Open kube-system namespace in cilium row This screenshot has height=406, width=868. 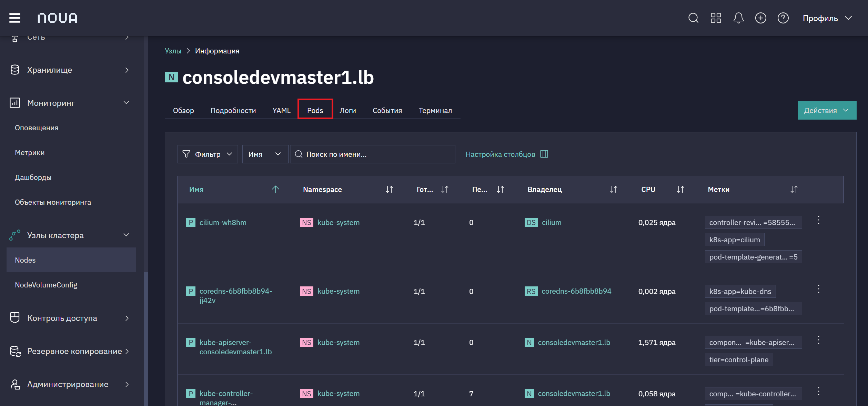(338, 223)
